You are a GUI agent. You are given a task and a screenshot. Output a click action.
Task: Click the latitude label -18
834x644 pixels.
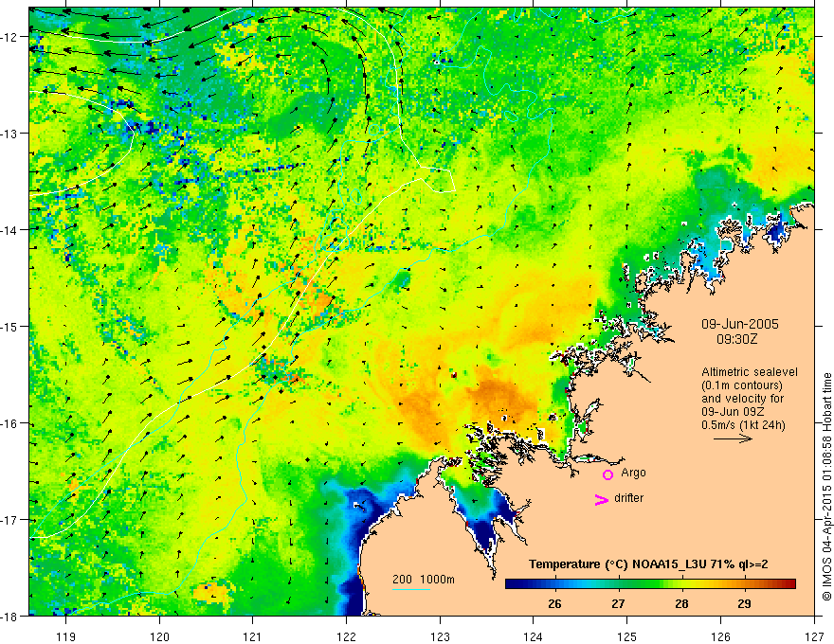click(10, 616)
